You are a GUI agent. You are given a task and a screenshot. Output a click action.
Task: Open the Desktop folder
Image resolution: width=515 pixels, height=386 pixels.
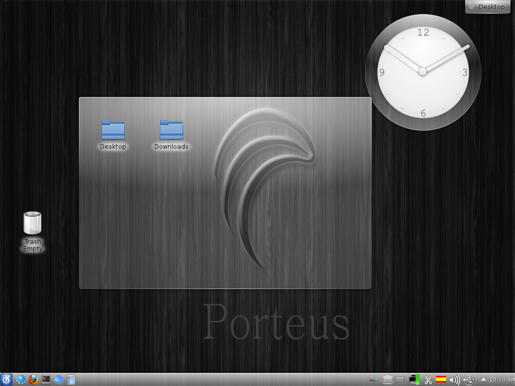113,135
